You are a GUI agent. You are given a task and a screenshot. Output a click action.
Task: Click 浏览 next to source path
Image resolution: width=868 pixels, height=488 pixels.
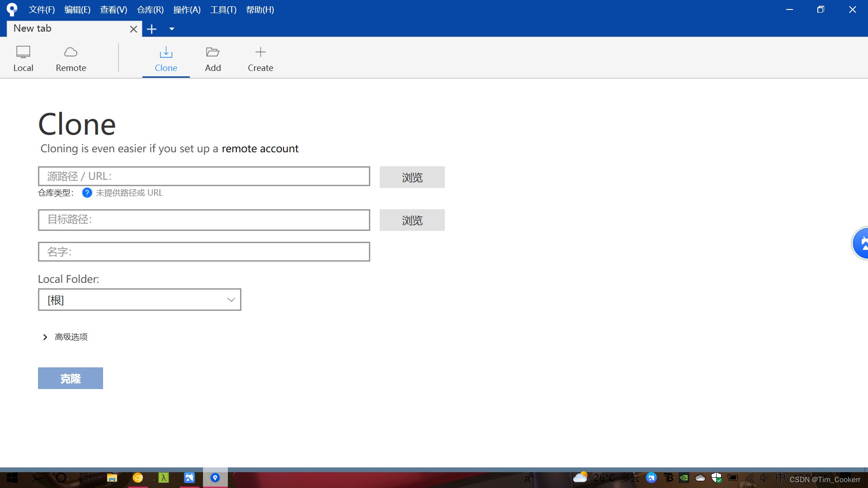pyautogui.click(x=412, y=177)
